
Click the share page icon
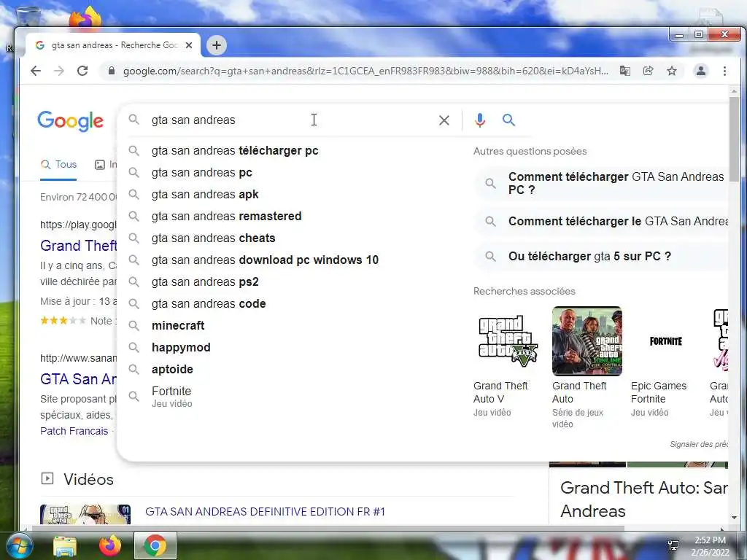point(648,71)
